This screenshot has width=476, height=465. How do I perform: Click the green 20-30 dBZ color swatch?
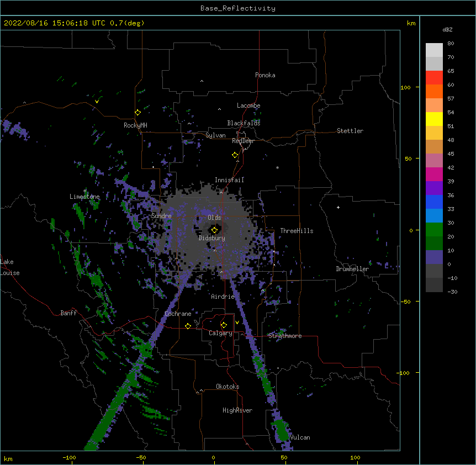tap(434, 230)
